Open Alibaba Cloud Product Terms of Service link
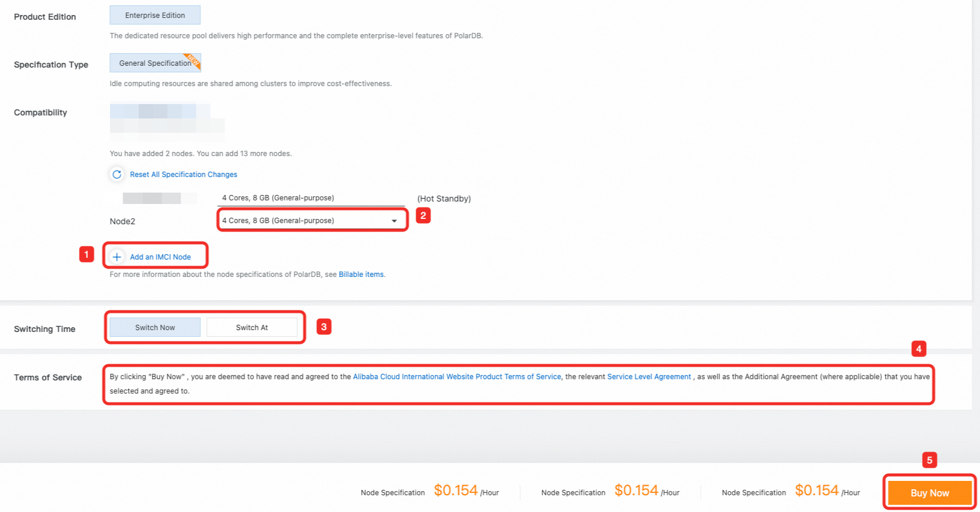 [x=457, y=377]
